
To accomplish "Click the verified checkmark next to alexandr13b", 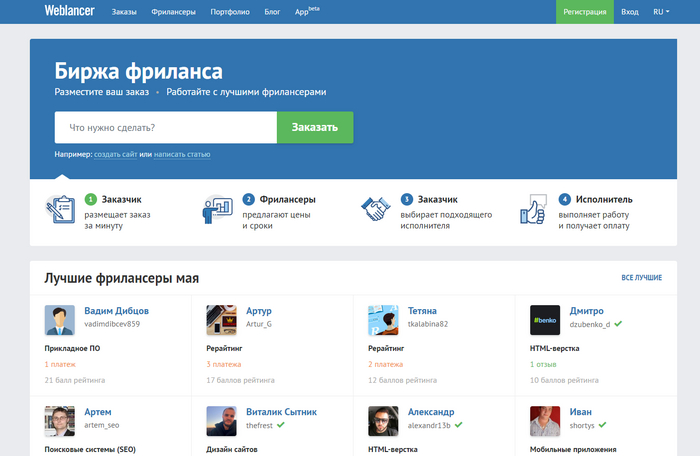I will (x=458, y=425).
